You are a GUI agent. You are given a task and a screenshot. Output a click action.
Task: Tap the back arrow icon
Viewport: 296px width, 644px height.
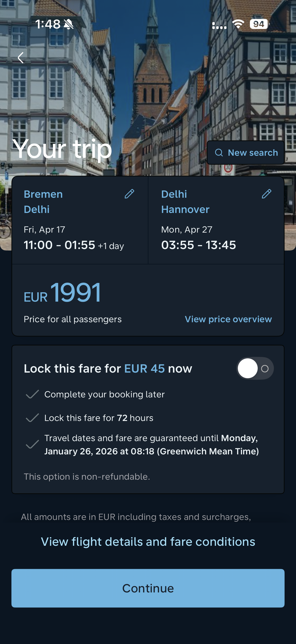pyautogui.click(x=21, y=58)
